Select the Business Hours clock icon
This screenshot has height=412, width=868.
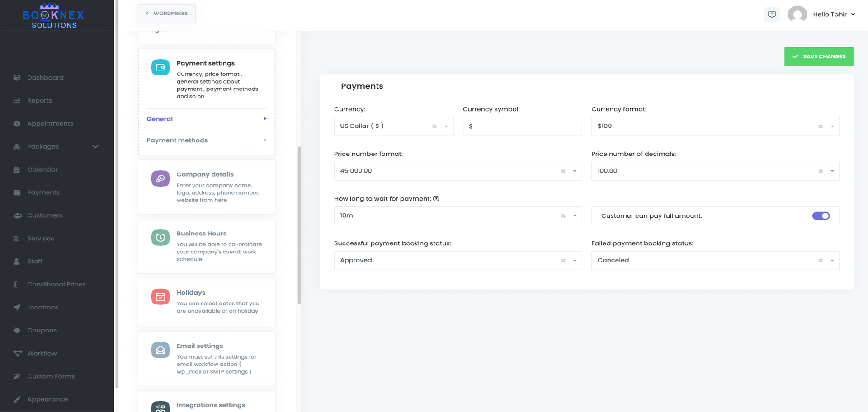[160, 237]
